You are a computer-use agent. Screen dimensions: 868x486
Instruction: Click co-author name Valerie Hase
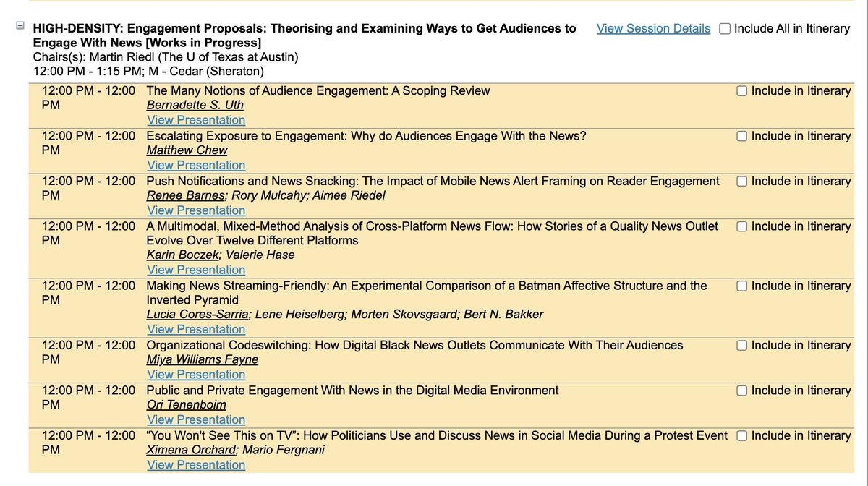pos(261,255)
